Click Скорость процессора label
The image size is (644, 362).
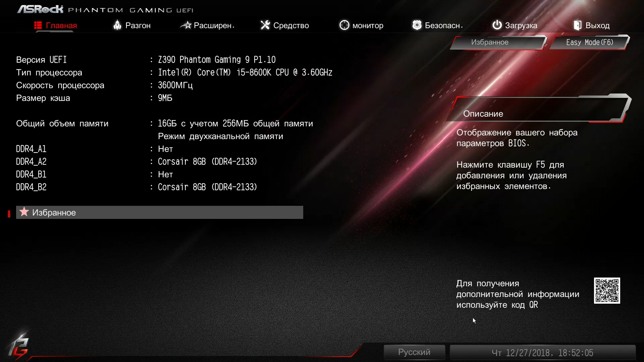tap(60, 85)
